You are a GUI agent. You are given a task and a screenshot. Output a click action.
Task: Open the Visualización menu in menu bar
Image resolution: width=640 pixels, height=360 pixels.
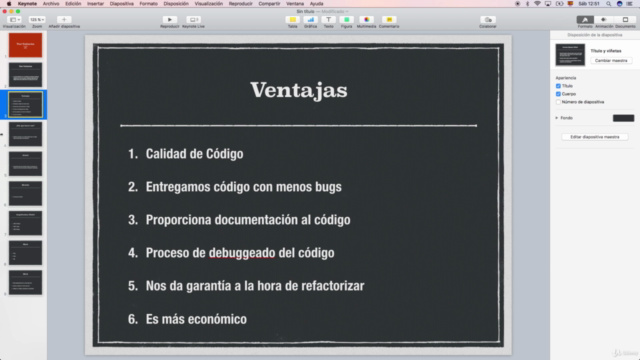point(209,4)
